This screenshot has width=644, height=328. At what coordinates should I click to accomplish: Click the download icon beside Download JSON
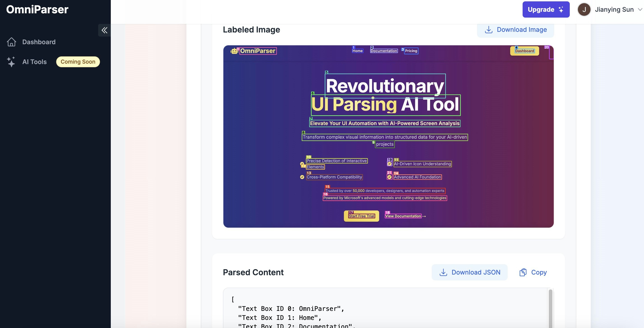pyautogui.click(x=443, y=272)
